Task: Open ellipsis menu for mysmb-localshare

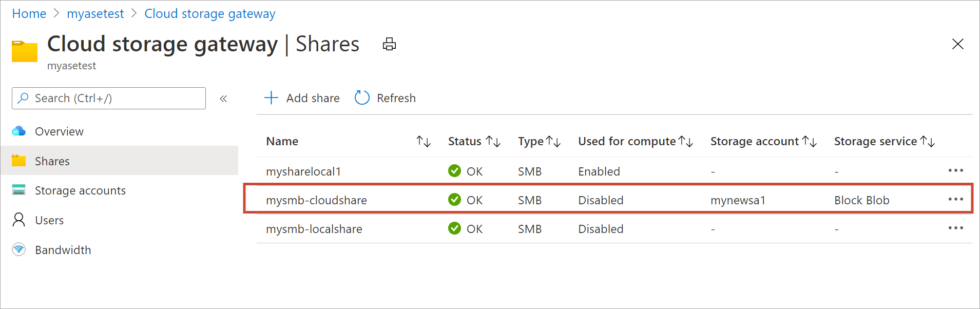Action: click(955, 228)
